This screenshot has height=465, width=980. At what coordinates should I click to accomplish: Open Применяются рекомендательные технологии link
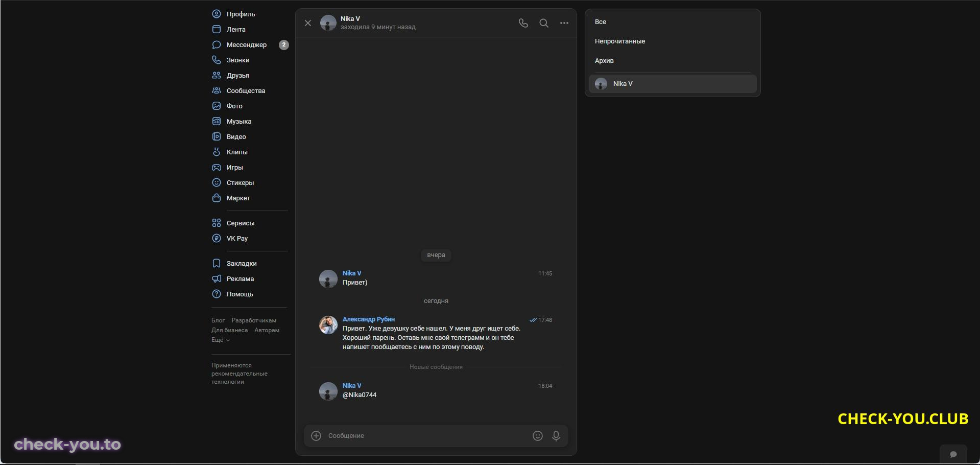(x=240, y=374)
